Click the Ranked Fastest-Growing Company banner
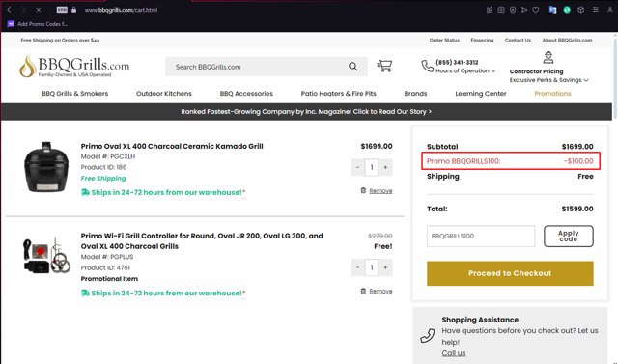The image size is (618, 364). [x=306, y=111]
